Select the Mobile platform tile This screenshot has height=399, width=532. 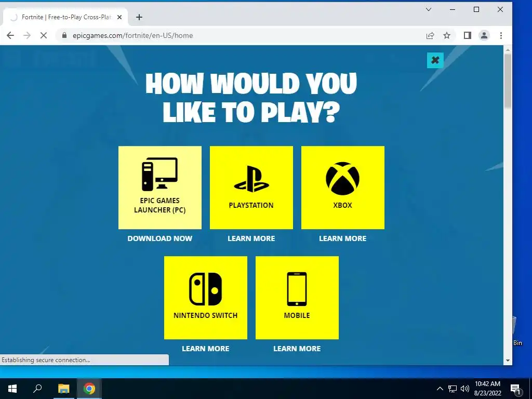[x=297, y=298]
